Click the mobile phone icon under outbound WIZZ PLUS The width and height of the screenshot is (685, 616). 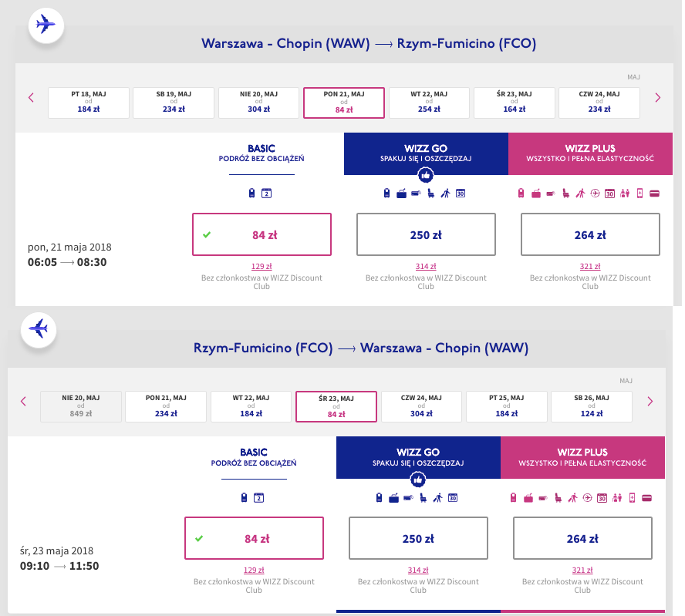pyautogui.click(x=640, y=193)
